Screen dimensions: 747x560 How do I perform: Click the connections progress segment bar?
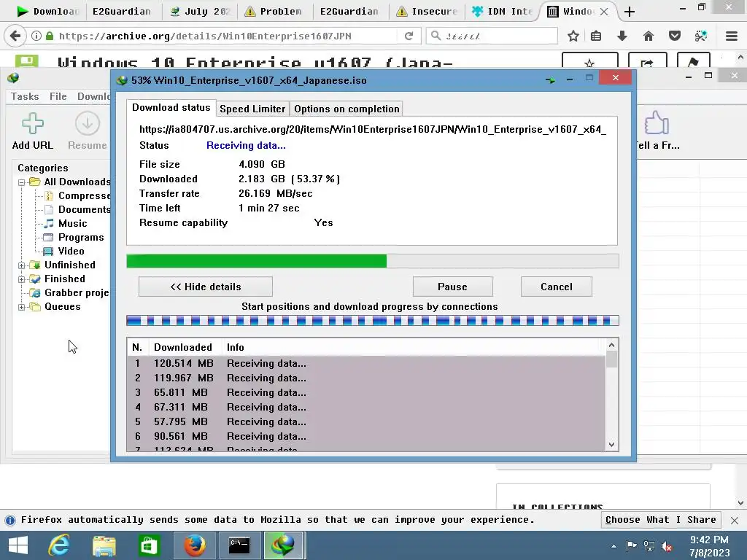(373, 321)
